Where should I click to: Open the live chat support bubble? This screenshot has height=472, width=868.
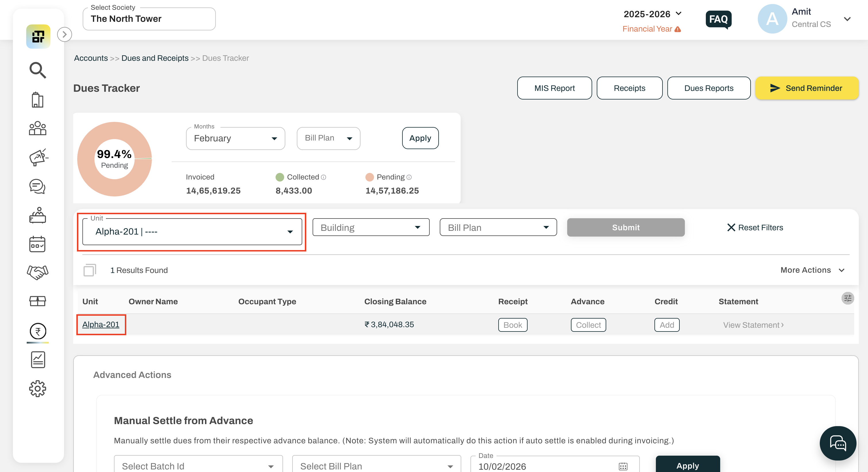[838, 443]
